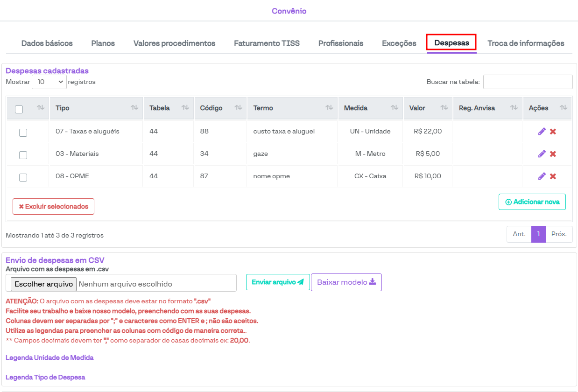Check the box for the 07 - Taxas e aluguéis row
578x392 pixels.
pyautogui.click(x=23, y=133)
